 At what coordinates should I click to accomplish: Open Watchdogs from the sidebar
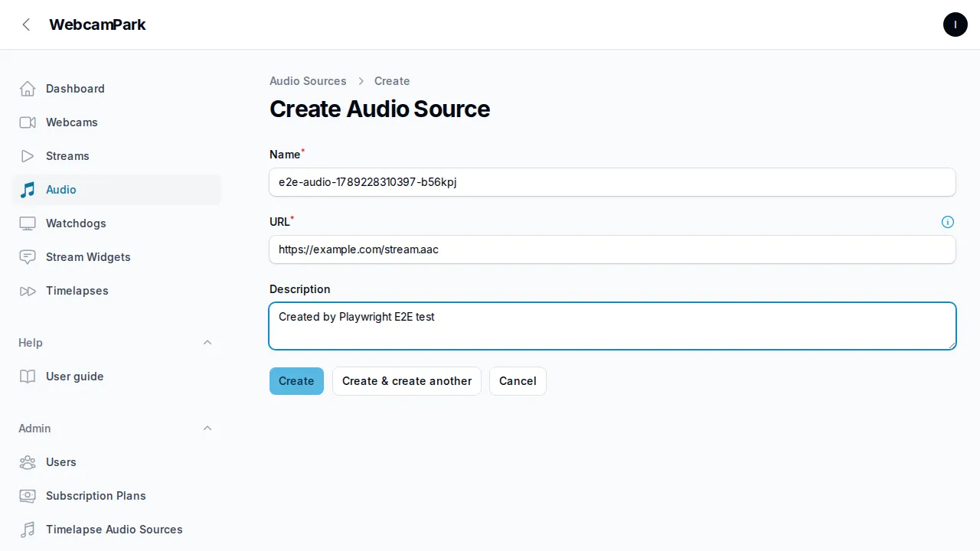(116, 223)
